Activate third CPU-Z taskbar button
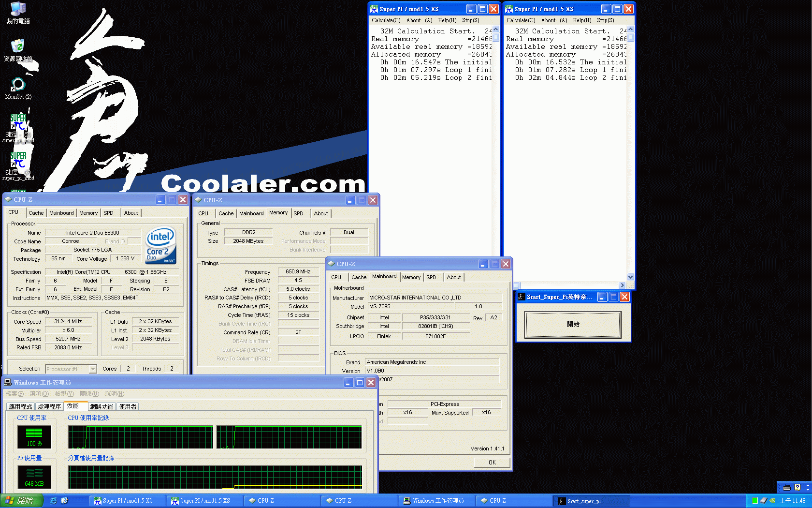 pos(514,501)
